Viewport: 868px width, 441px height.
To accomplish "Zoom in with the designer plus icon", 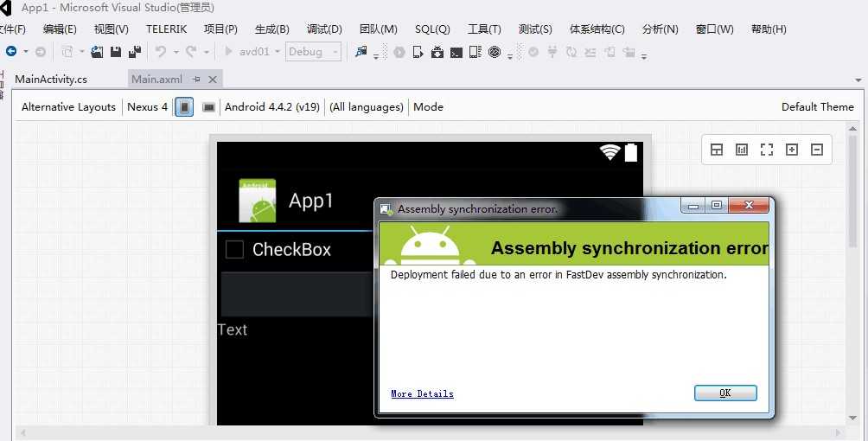I will pyautogui.click(x=792, y=150).
